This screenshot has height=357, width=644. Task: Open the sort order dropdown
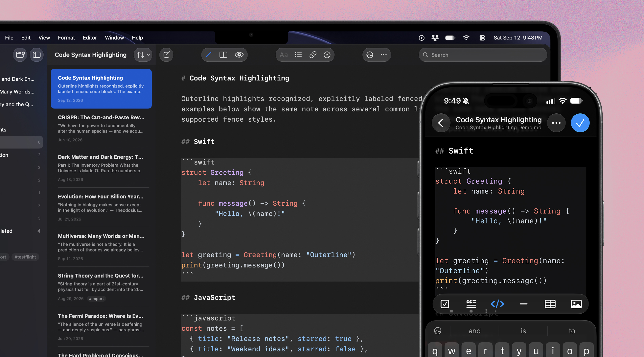point(143,55)
